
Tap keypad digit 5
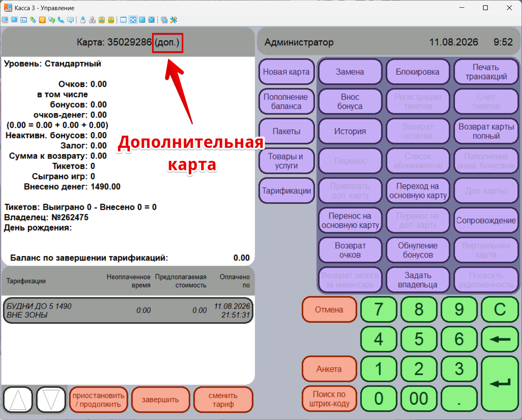pyautogui.click(x=419, y=339)
